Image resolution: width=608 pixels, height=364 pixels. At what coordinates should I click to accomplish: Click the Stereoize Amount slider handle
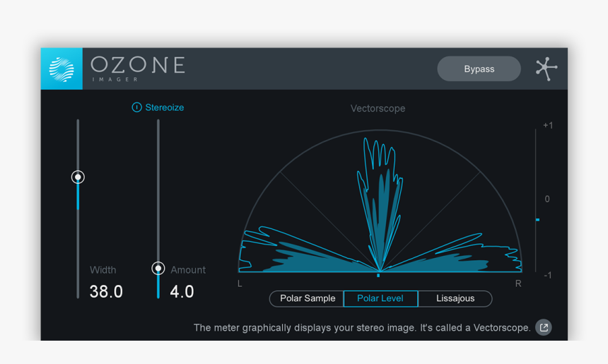158,269
